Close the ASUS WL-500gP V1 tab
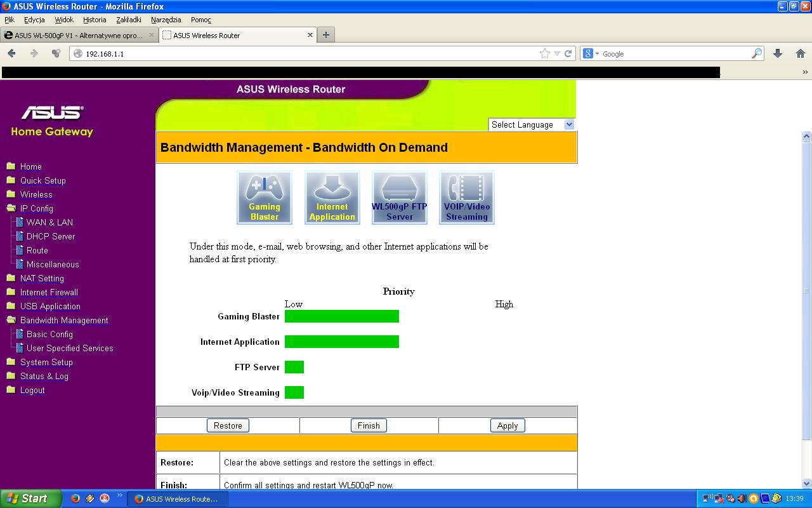 [152, 35]
